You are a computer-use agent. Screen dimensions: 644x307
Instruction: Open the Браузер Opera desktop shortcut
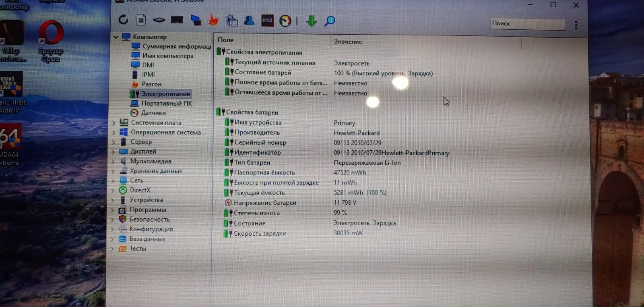[51, 41]
